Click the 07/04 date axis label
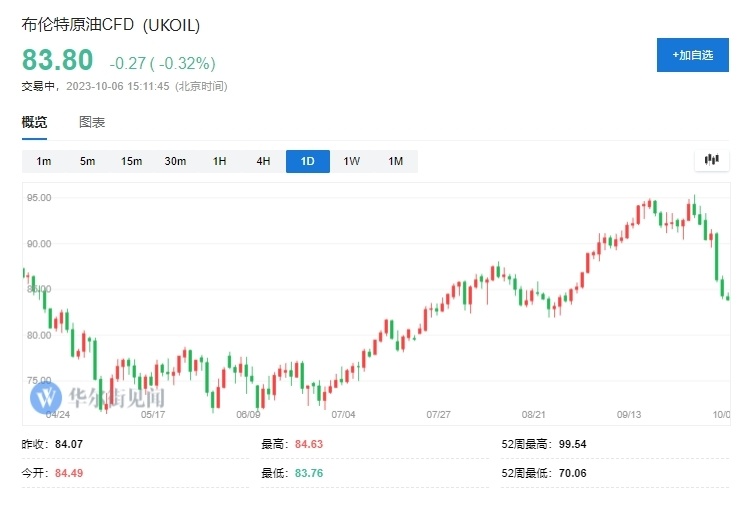The width and height of the screenshot is (747, 505). coord(343,413)
